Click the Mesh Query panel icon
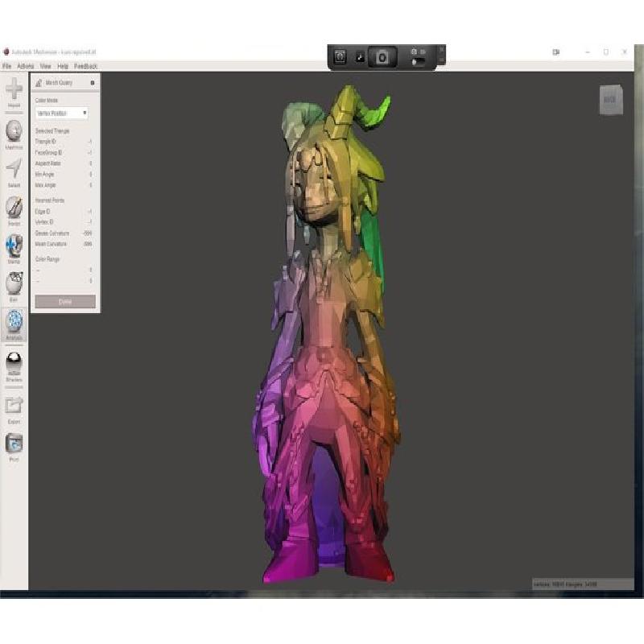The image size is (644, 644). [39, 83]
